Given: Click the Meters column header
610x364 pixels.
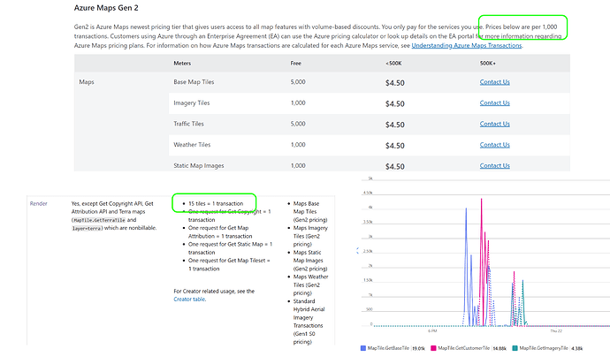Looking at the screenshot, I should point(182,63).
